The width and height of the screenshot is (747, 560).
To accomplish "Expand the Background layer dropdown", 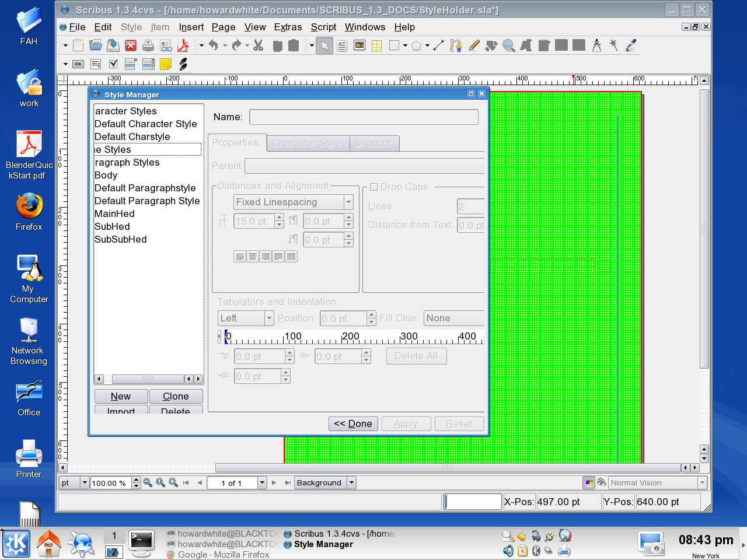I will (x=351, y=482).
